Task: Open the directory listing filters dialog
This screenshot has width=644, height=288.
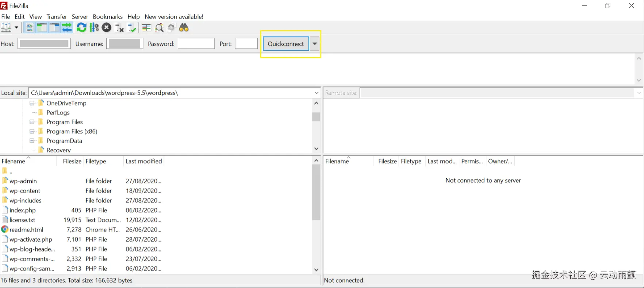Action: point(146,28)
